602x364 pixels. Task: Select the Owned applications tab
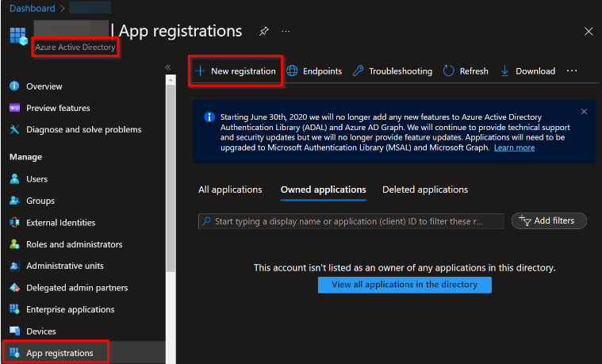(x=324, y=190)
